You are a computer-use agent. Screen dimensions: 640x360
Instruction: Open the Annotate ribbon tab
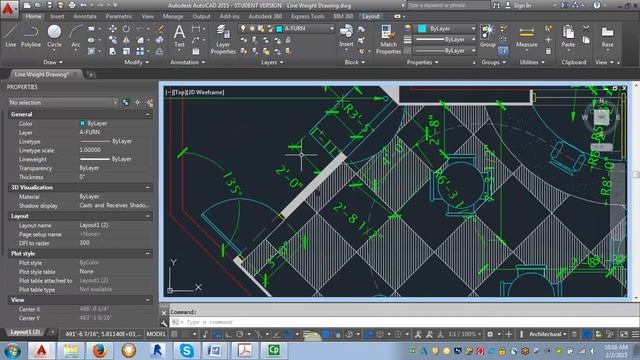click(x=85, y=16)
